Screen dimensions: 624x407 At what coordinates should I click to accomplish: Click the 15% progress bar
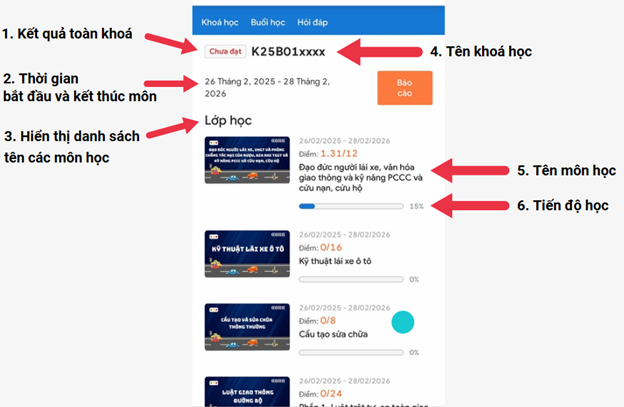(351, 206)
